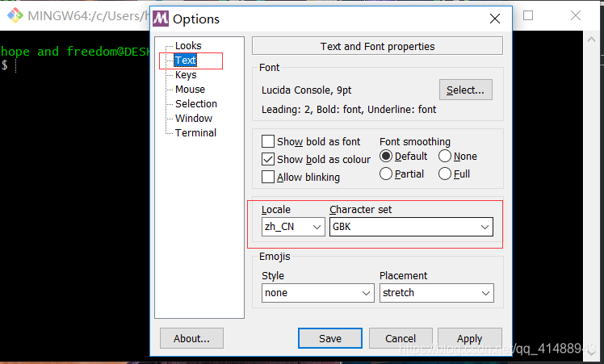Open the Character set GBK dropdown
Image resolution: width=604 pixels, height=364 pixels.
pos(411,227)
